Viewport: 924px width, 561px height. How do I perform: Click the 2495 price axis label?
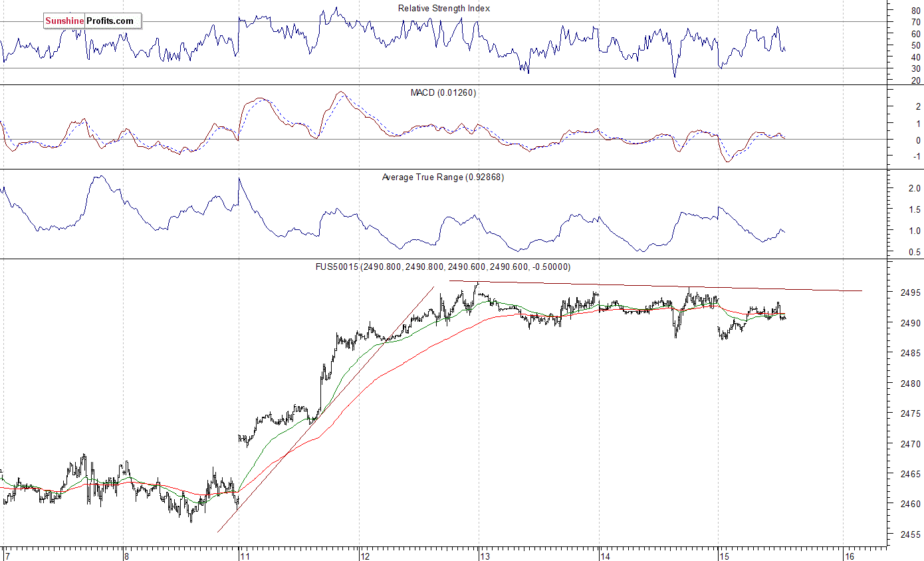tap(912, 292)
